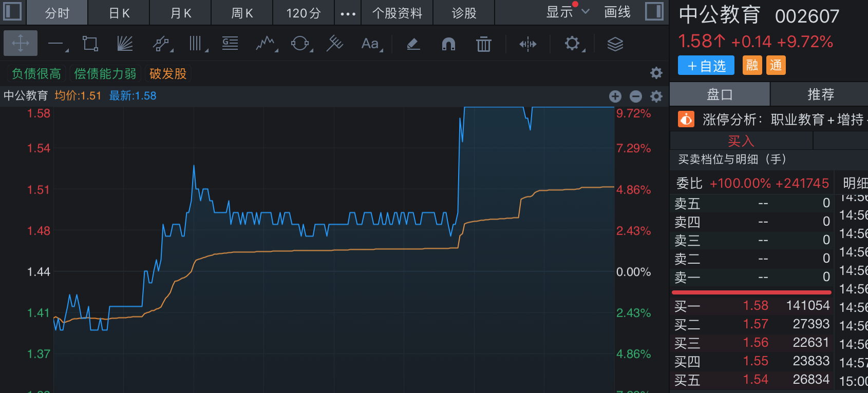This screenshot has width=868, height=393.
Task: Switch to the 日K tab
Action: (119, 13)
